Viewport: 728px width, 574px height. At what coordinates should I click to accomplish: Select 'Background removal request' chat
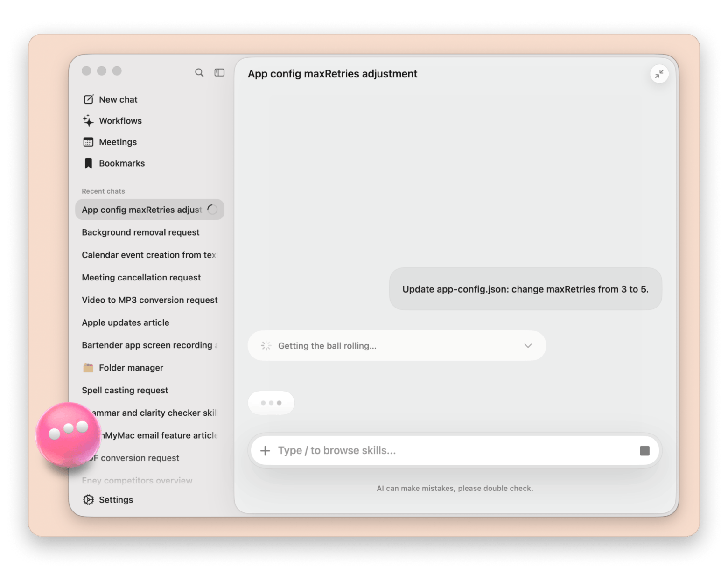149,232
